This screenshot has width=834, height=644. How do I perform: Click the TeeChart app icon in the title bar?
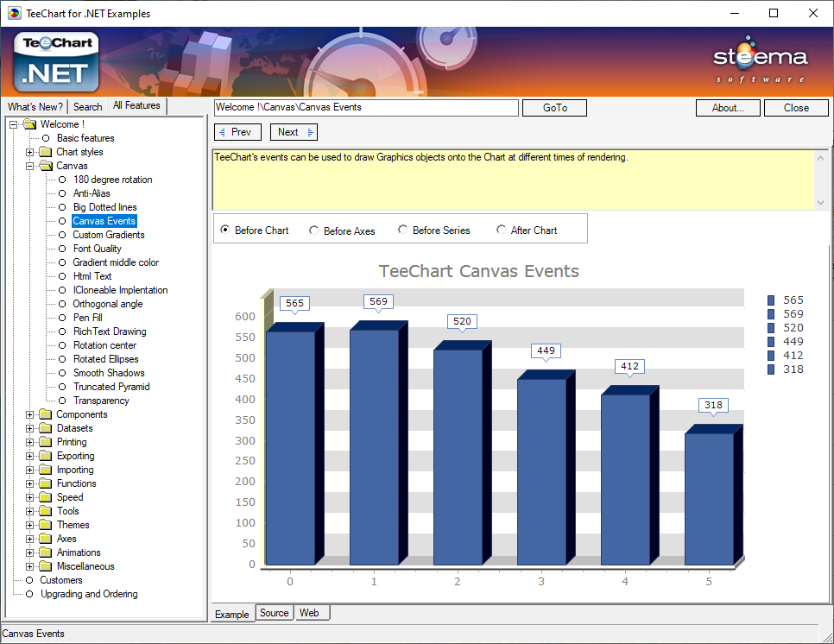(x=15, y=13)
